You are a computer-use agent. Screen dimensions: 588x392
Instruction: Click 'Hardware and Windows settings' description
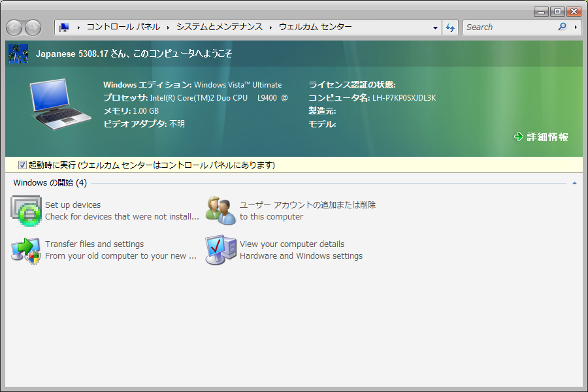click(x=301, y=256)
